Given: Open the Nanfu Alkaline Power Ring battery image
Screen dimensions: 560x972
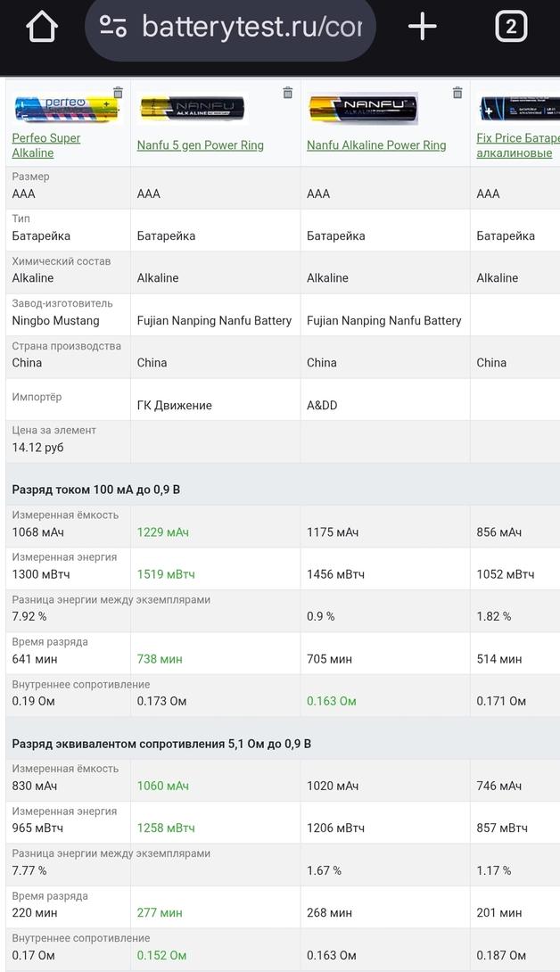Looking at the screenshot, I should coord(362,109).
